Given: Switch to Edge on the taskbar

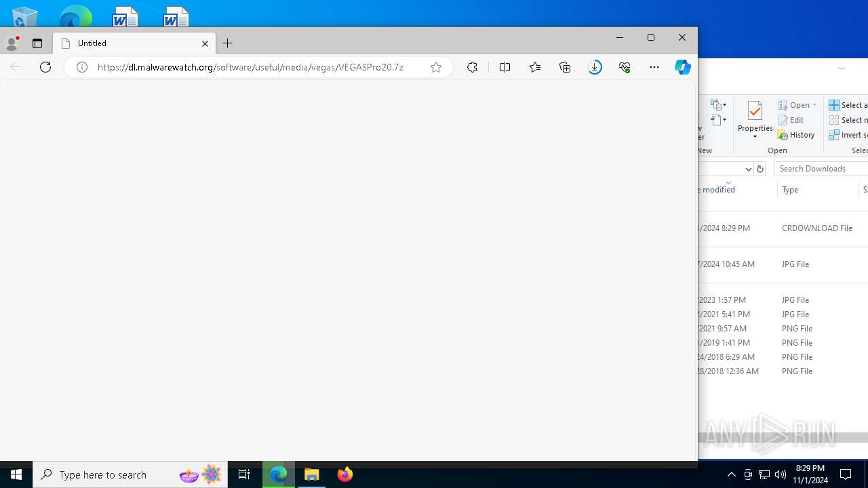Looking at the screenshot, I should (x=279, y=474).
